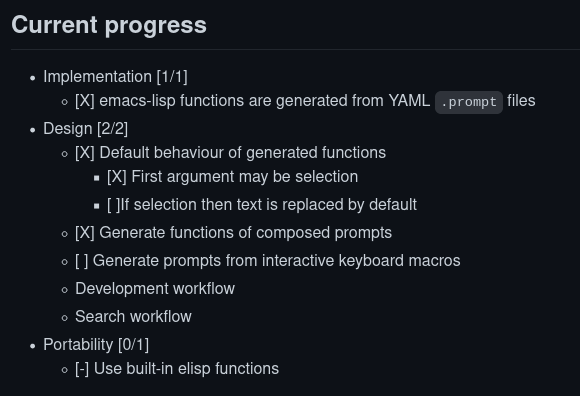Click "Use built-in elisp functions" text
This screenshot has height=396, width=580.
point(186,369)
